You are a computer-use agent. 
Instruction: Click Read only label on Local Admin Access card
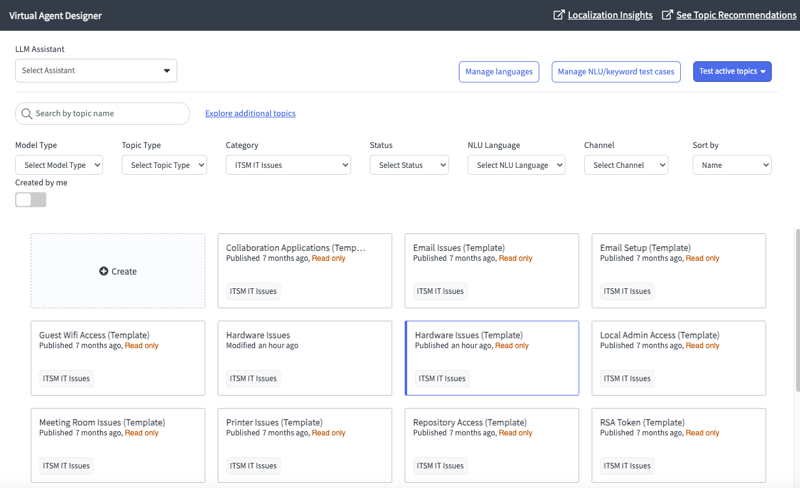tap(703, 346)
